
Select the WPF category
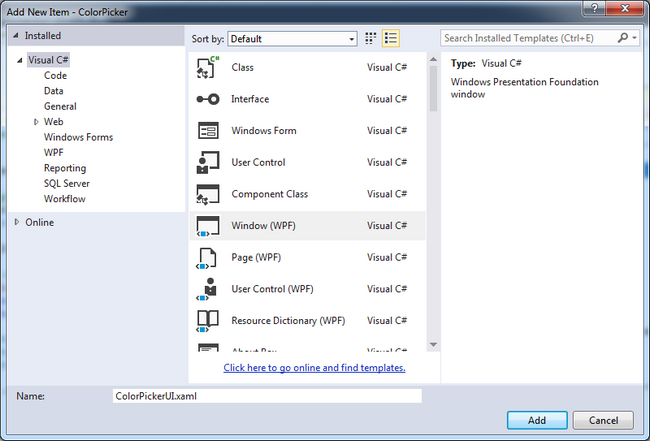(53, 153)
